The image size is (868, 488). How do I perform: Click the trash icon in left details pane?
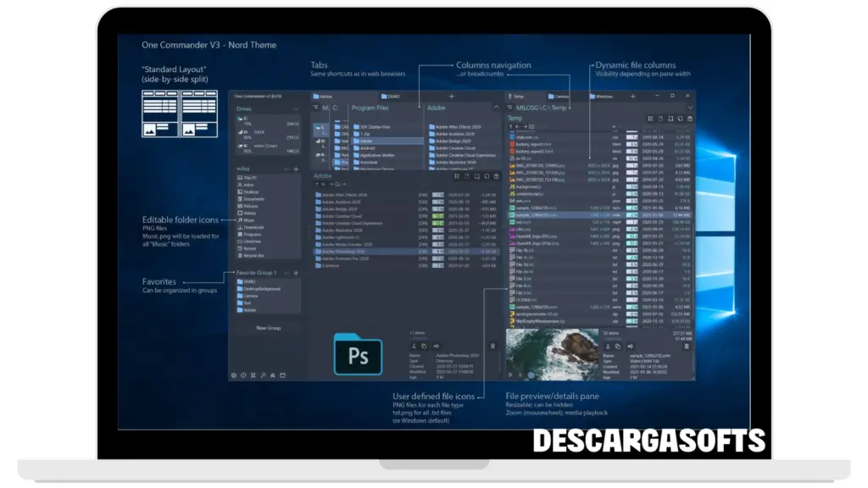tap(492, 346)
